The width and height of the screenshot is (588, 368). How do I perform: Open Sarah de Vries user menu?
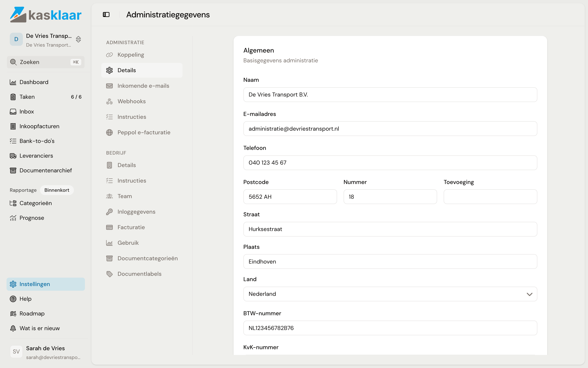click(x=46, y=352)
